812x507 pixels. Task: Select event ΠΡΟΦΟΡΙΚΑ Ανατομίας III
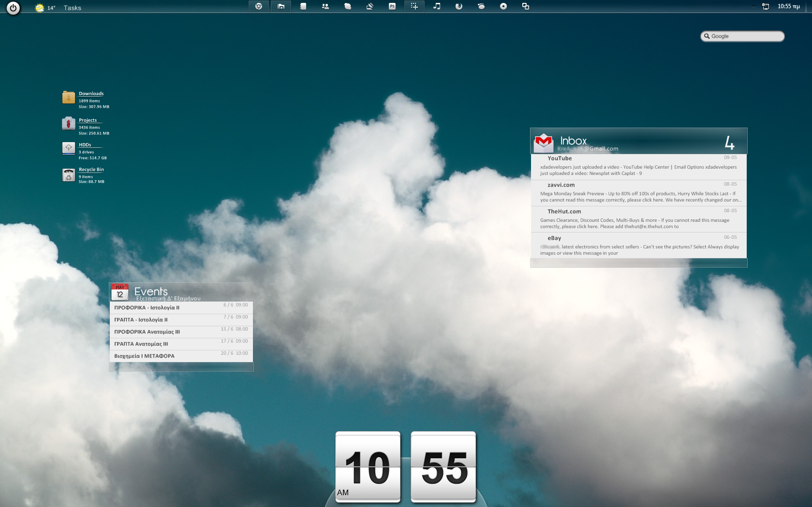click(x=181, y=332)
